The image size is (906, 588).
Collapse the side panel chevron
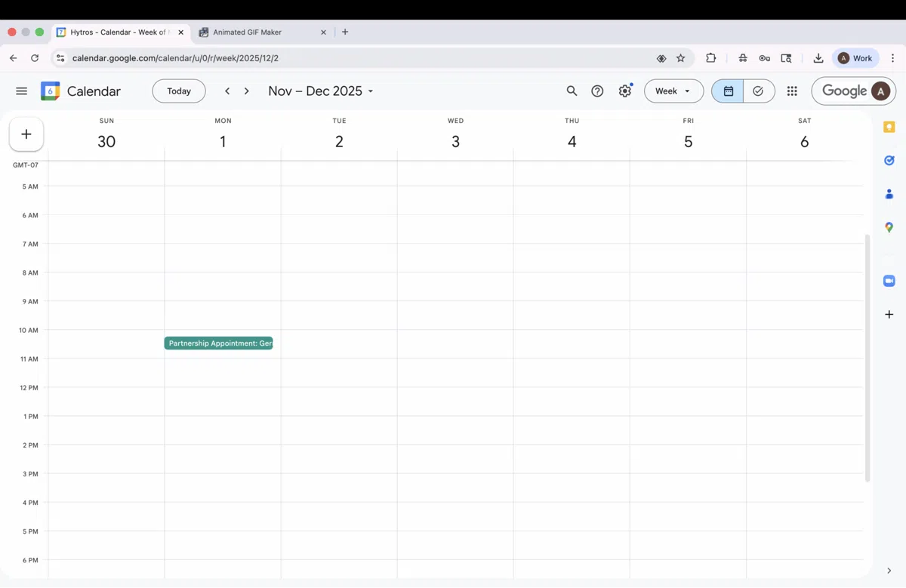pos(889,571)
